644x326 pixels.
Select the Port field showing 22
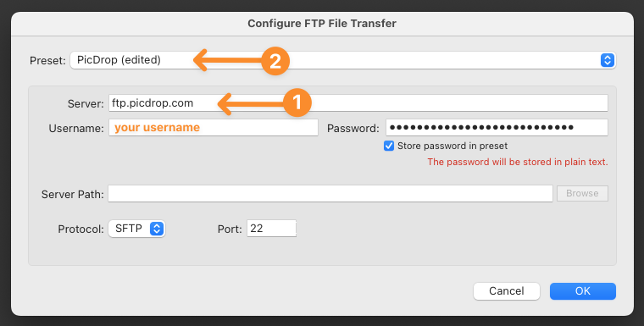coord(271,229)
